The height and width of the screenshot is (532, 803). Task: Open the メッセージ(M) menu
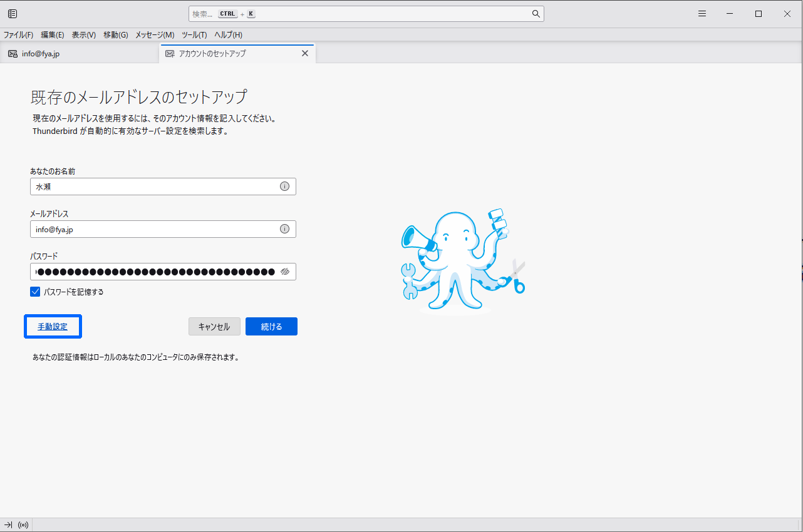(x=155, y=35)
